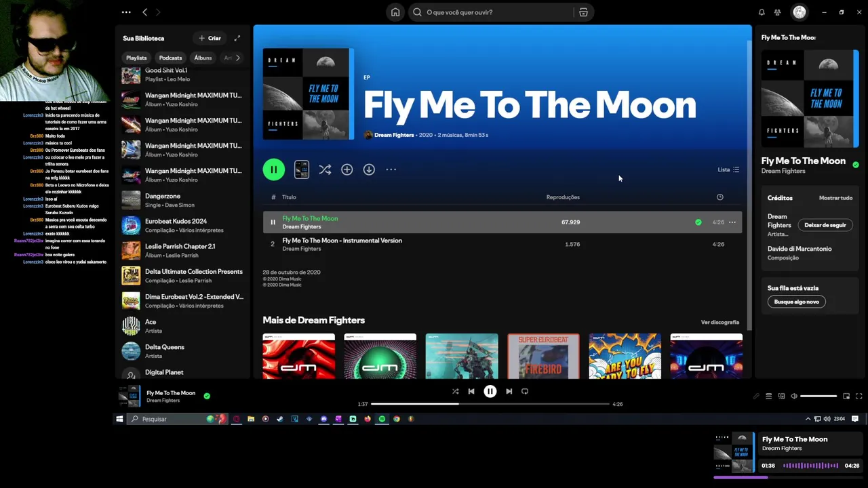Click the Dream Fighters artist link in header
The width and height of the screenshot is (868, 488).
pos(394,135)
